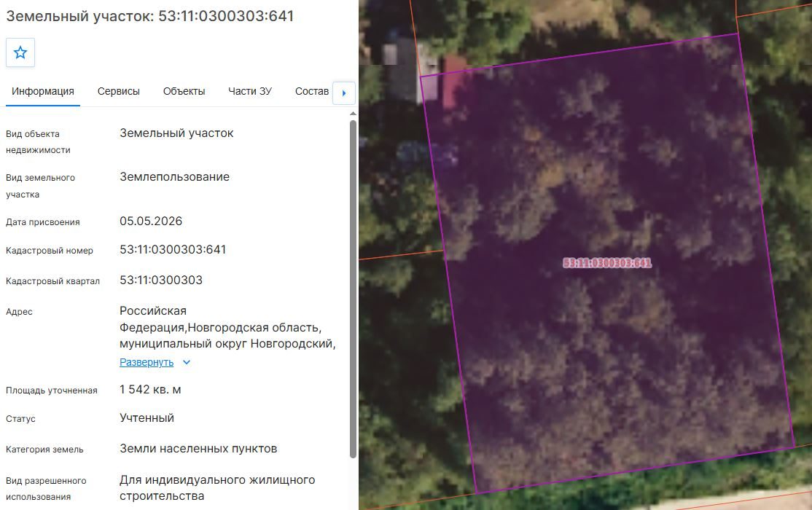Click the Площадь уточненная label
Image resolution: width=812 pixels, height=510 pixels.
(x=52, y=391)
